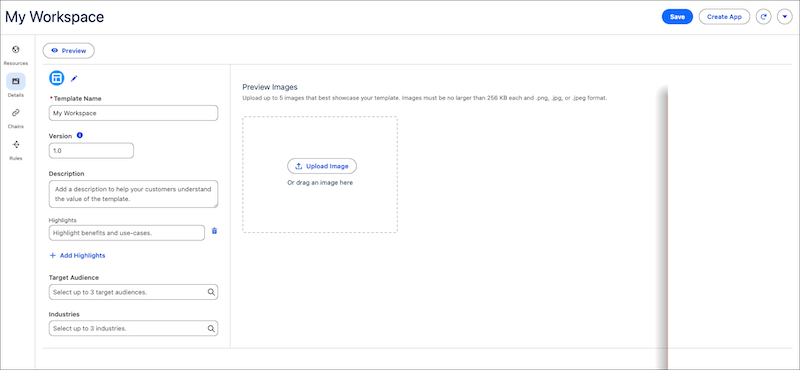Click the Version info icon
Screen dimensions: 800x370
(x=80, y=136)
